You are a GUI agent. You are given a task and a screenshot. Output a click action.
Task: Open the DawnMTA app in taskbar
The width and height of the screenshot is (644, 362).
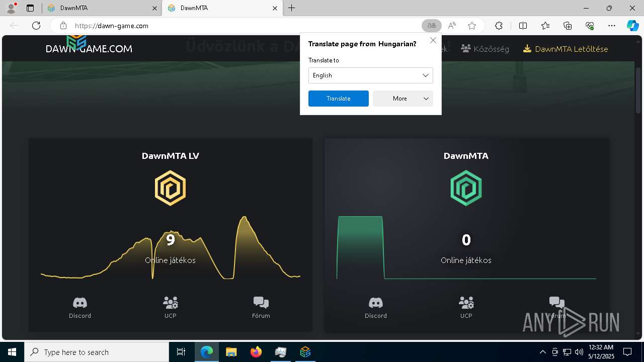(305, 352)
